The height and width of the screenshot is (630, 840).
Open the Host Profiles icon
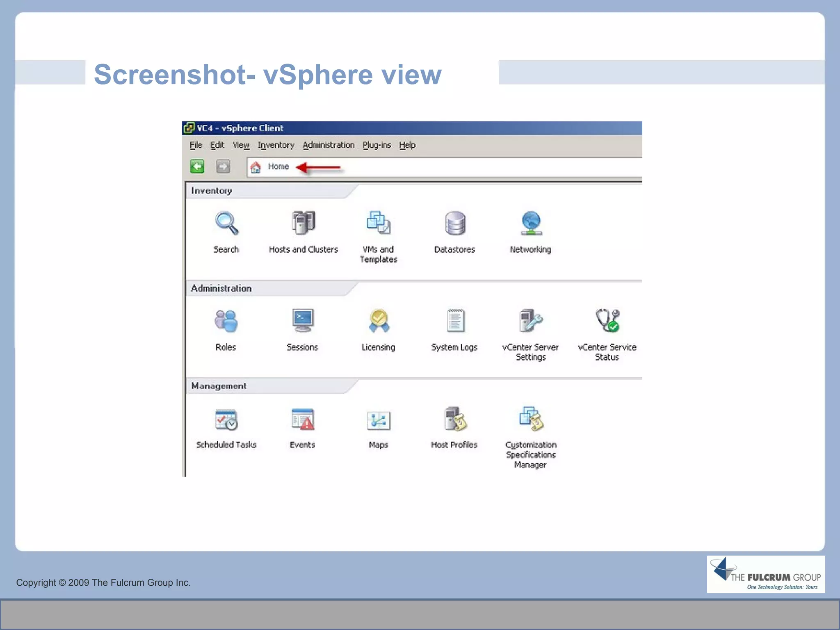[455, 419]
